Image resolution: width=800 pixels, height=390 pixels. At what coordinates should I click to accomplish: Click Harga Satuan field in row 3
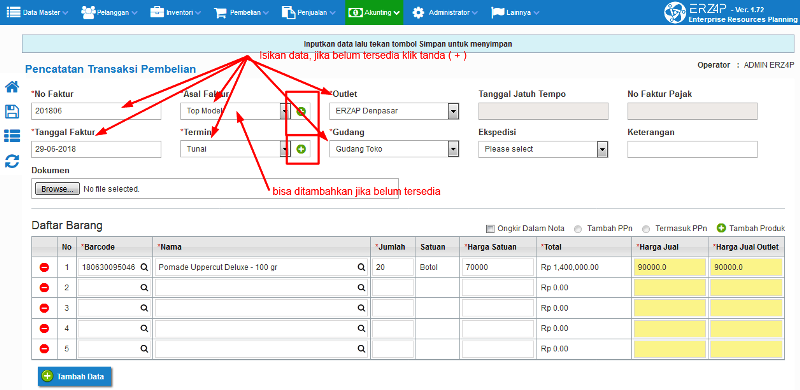[x=498, y=308]
